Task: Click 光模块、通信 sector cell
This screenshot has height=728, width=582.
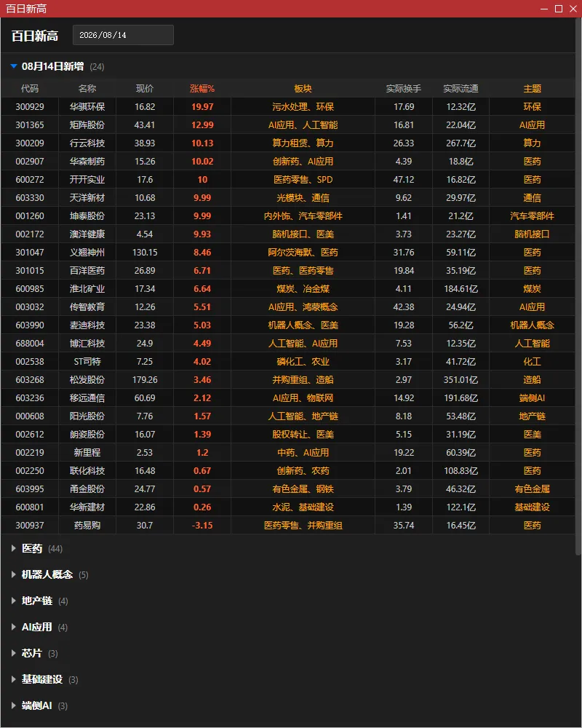Action: pos(303,198)
